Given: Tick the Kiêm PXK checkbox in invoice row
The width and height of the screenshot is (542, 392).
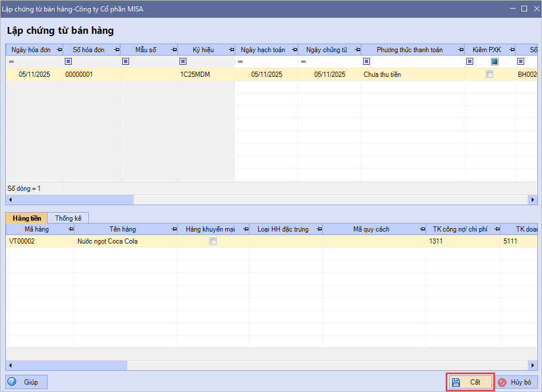Looking at the screenshot, I should pyautogui.click(x=489, y=75).
